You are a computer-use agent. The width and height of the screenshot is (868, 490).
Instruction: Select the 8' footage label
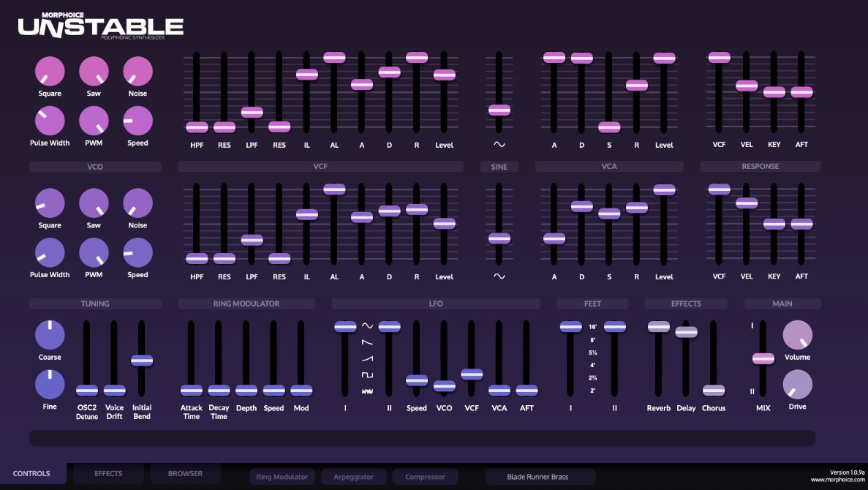pos(593,340)
